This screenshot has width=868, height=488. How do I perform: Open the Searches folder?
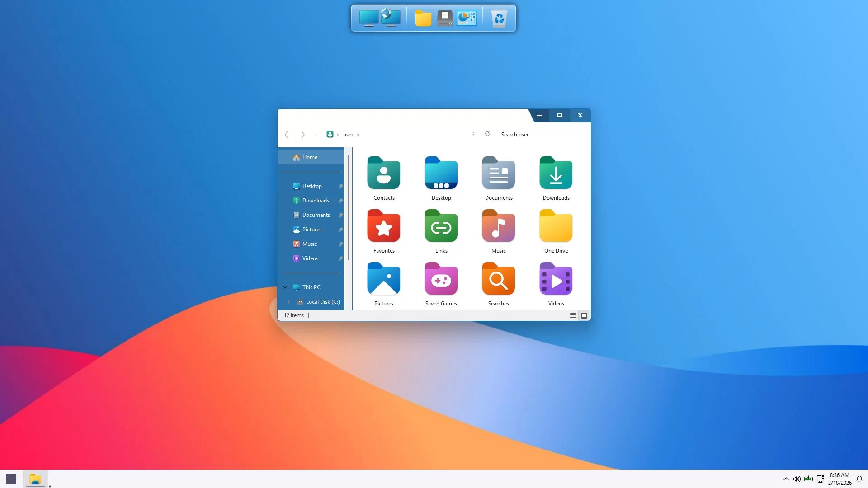(x=498, y=279)
